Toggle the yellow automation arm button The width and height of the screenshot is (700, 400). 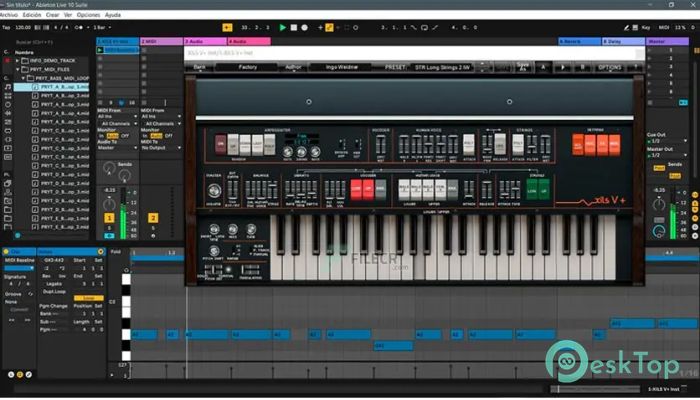[329, 28]
